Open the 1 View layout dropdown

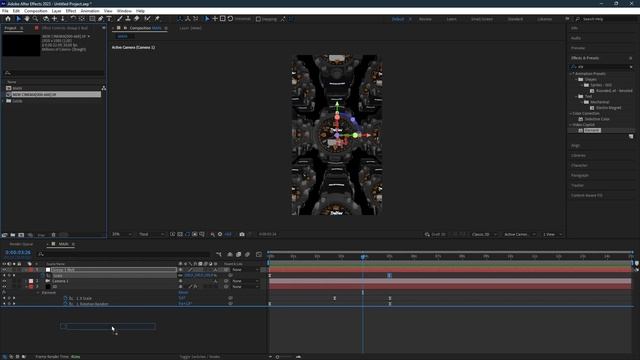552,234
